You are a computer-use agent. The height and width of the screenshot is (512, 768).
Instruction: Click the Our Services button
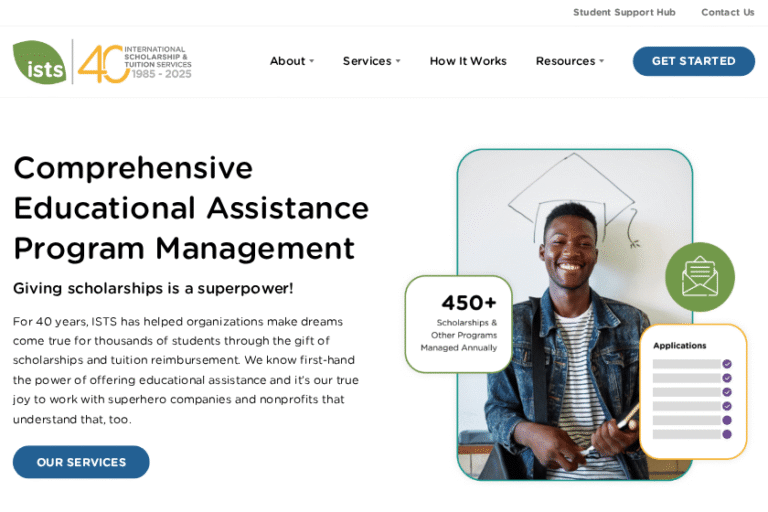(x=81, y=462)
